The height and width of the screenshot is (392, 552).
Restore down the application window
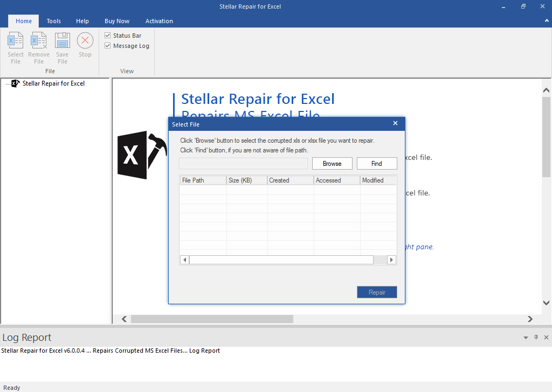[523, 6]
